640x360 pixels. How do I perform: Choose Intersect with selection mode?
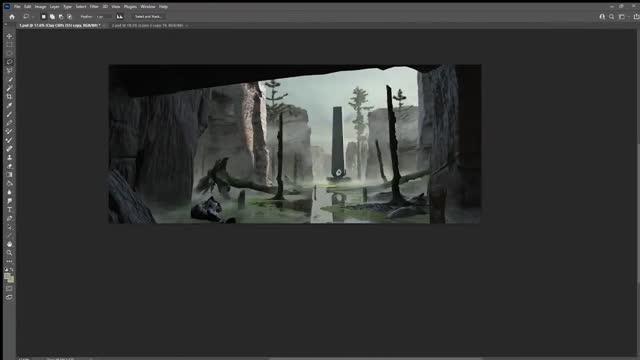pos(69,17)
